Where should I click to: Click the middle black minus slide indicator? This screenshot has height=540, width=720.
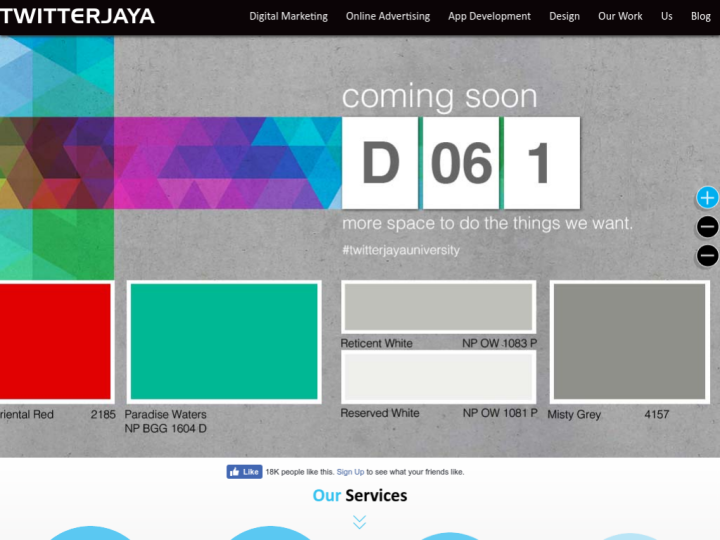point(707,227)
